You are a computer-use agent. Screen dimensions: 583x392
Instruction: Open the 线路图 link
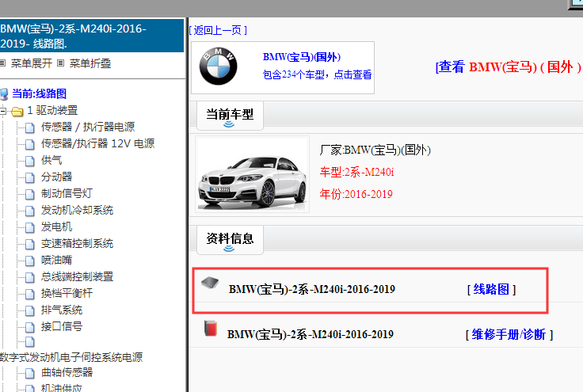[491, 289]
